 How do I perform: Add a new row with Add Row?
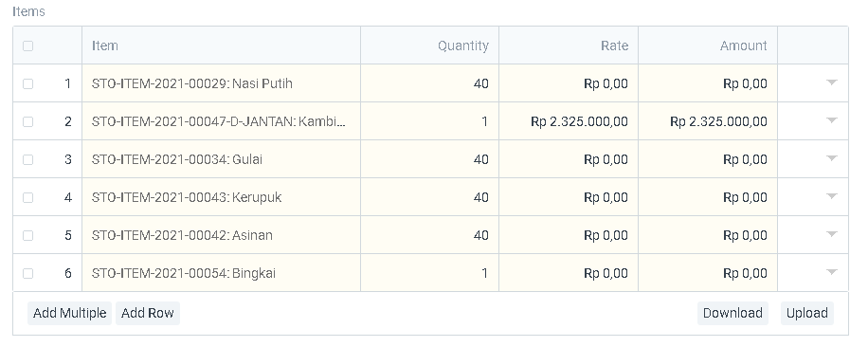(x=147, y=313)
